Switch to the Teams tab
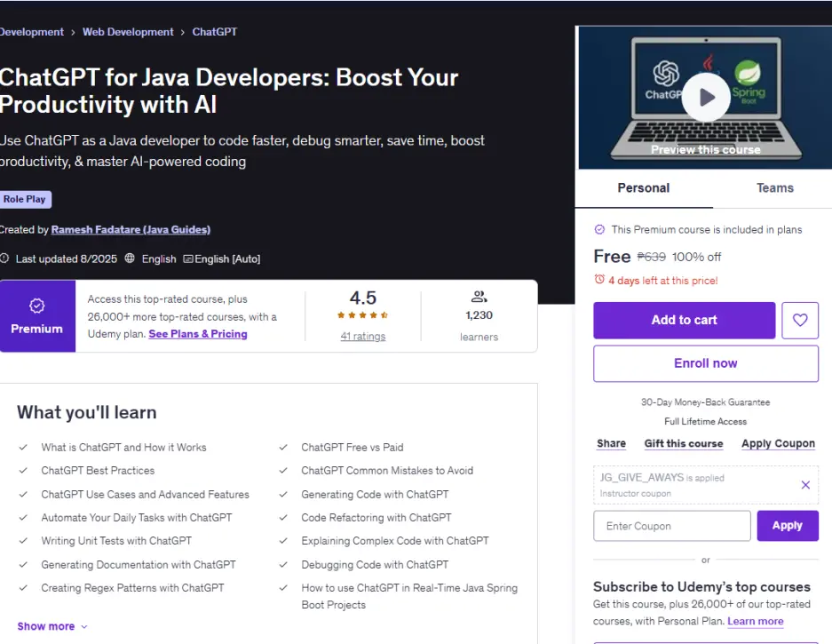The height and width of the screenshot is (644, 832). pos(774,188)
